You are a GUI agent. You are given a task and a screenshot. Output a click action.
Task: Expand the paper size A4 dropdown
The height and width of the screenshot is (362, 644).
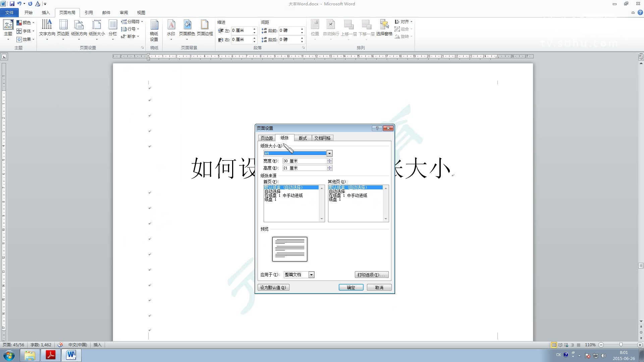[329, 154]
